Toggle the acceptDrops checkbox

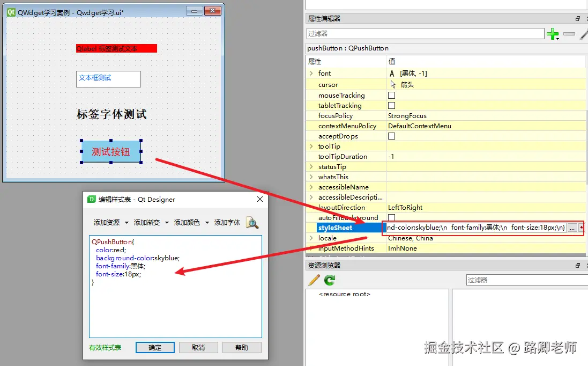(391, 136)
